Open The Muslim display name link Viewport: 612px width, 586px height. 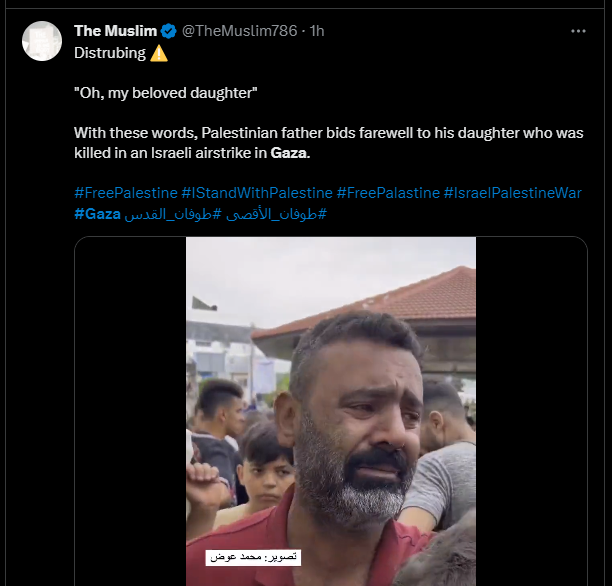pos(115,31)
